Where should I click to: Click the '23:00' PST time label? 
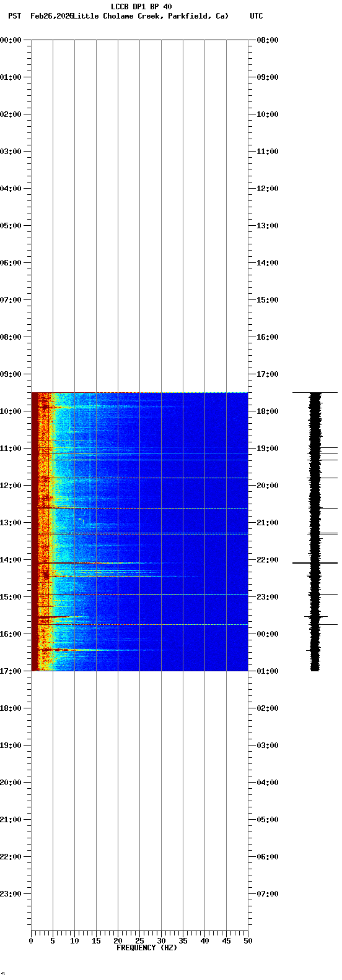[x=10, y=894]
